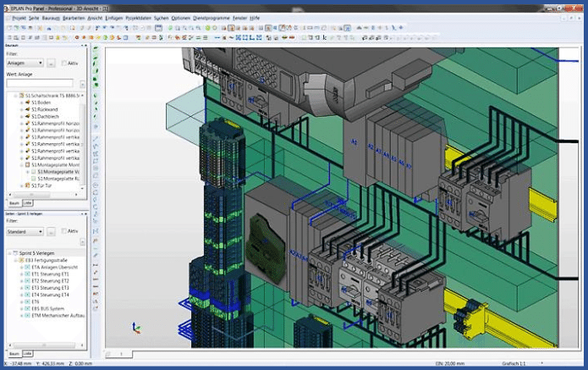Click the letter k icon in second toolbar
The image size is (588, 370).
(x=325, y=37)
